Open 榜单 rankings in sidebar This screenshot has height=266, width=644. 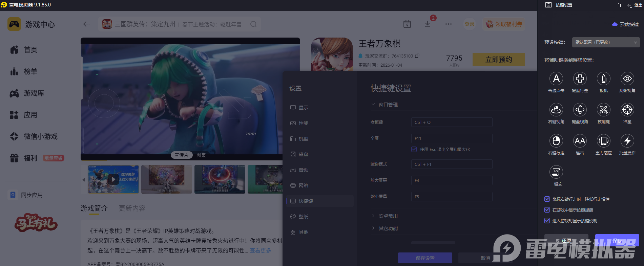24,71
